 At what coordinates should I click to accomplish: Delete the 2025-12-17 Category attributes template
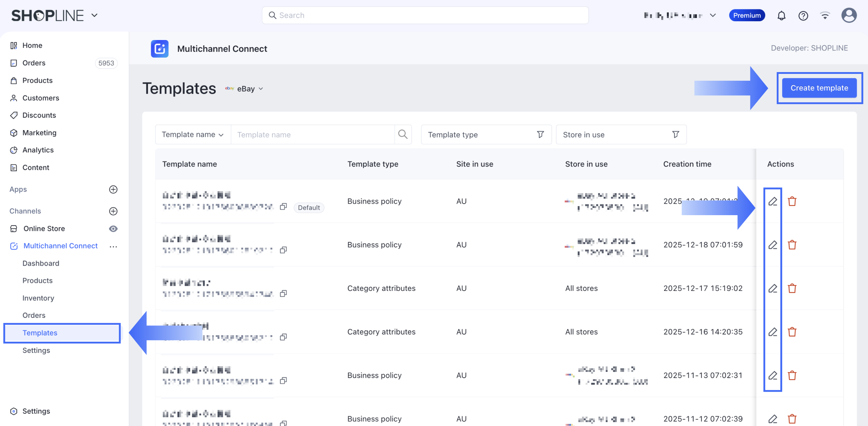click(x=792, y=288)
